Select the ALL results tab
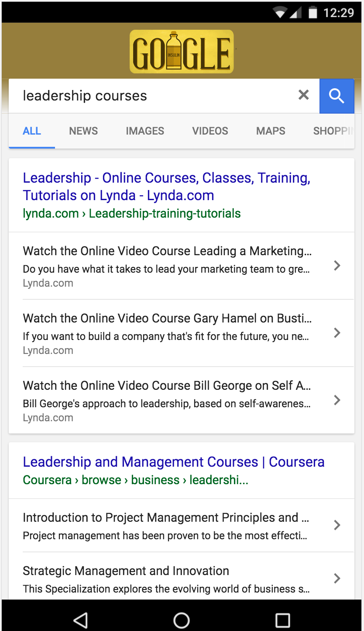 click(x=32, y=131)
